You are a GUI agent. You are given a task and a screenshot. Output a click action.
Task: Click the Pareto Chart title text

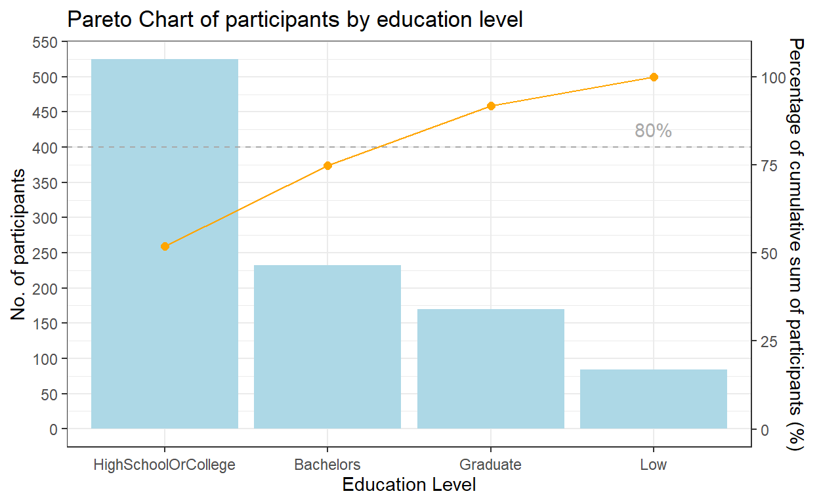click(x=295, y=20)
